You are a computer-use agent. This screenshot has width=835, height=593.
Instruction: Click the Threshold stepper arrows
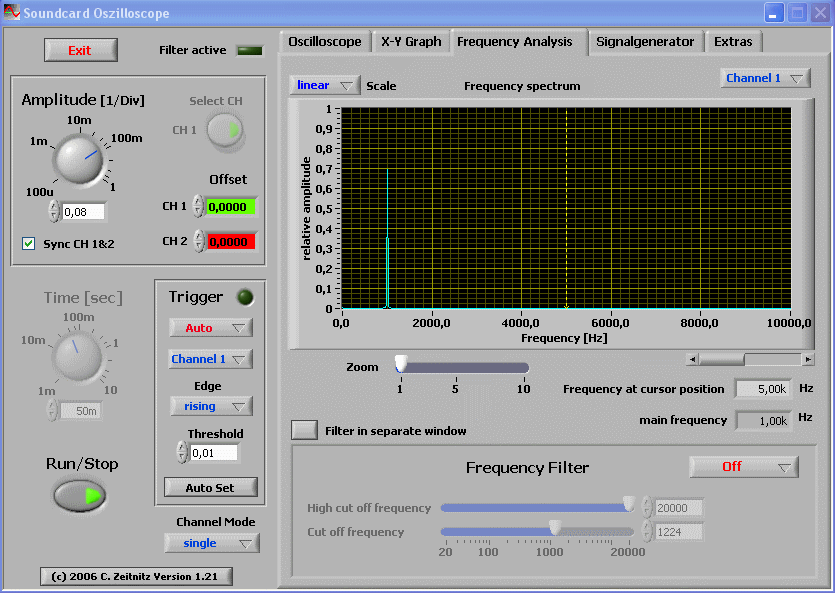pos(183,452)
